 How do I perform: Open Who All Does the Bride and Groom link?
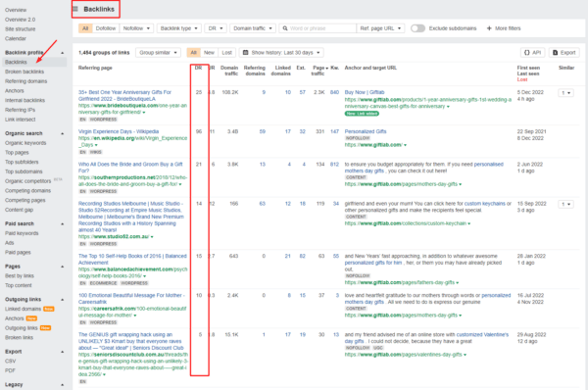[130, 168]
